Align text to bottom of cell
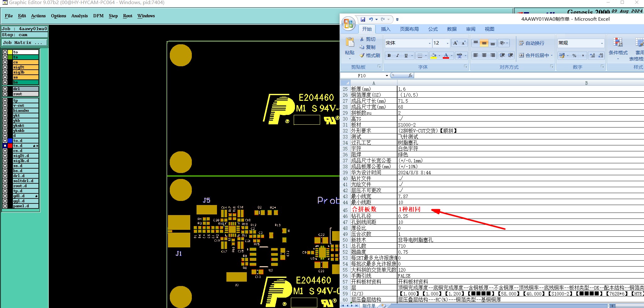 (x=493, y=43)
